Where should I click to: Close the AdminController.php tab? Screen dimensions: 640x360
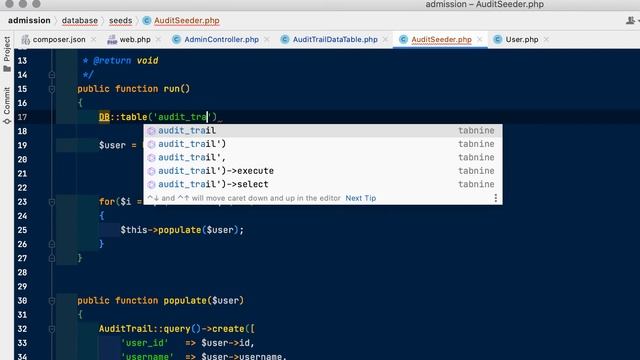[267, 40]
